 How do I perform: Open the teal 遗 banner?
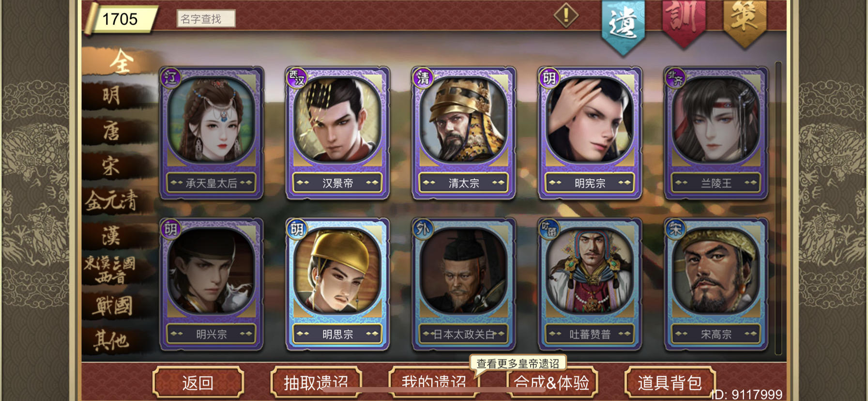pyautogui.click(x=623, y=25)
